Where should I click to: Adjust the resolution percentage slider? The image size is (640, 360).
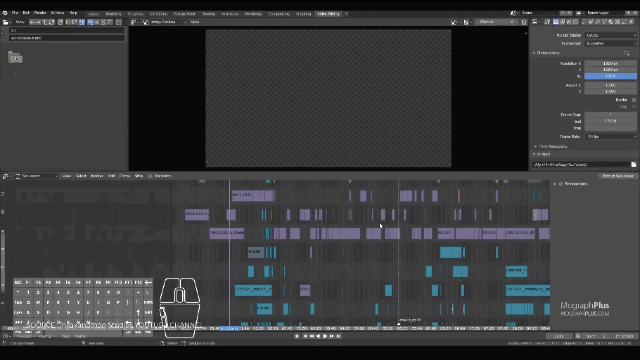click(611, 76)
